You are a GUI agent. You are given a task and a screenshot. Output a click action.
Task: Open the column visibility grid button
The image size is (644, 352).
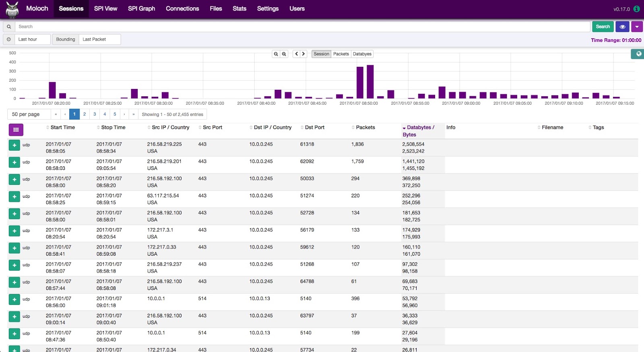coord(16,130)
